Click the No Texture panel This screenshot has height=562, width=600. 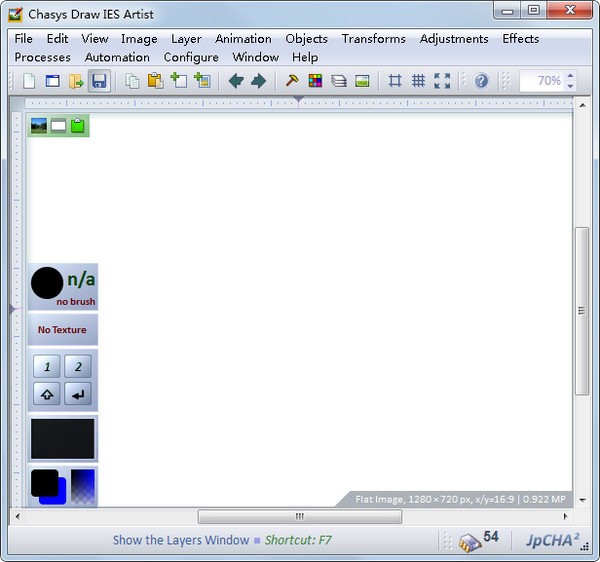coord(63,330)
